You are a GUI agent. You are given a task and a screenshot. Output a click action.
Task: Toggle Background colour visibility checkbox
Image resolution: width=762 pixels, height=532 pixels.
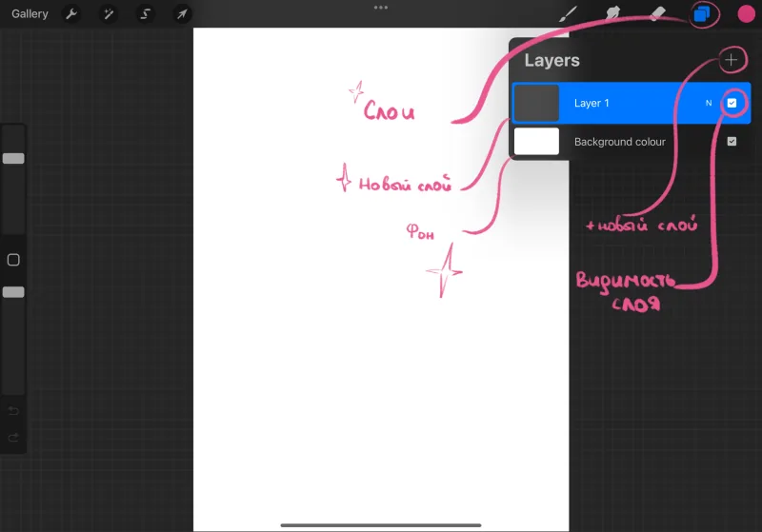[732, 141]
